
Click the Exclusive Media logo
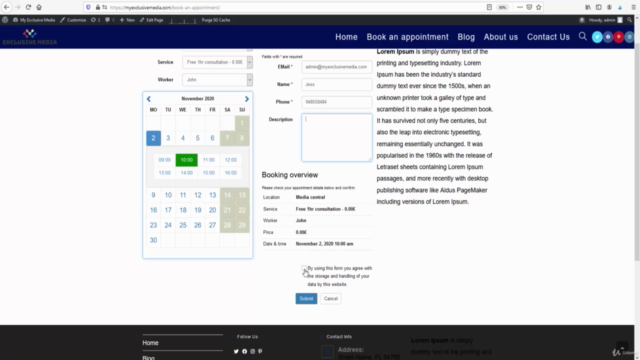[x=30, y=37]
